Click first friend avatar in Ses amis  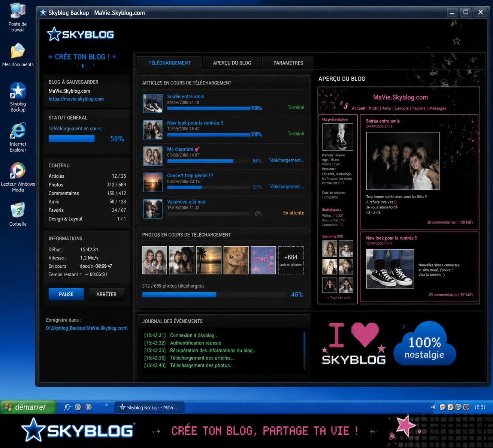pyautogui.click(x=330, y=249)
